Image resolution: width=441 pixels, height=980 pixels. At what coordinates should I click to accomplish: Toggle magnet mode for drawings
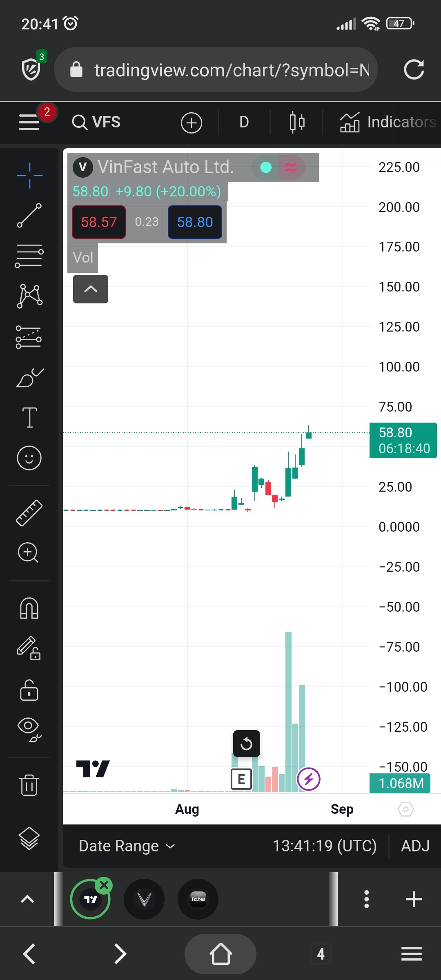(29, 608)
